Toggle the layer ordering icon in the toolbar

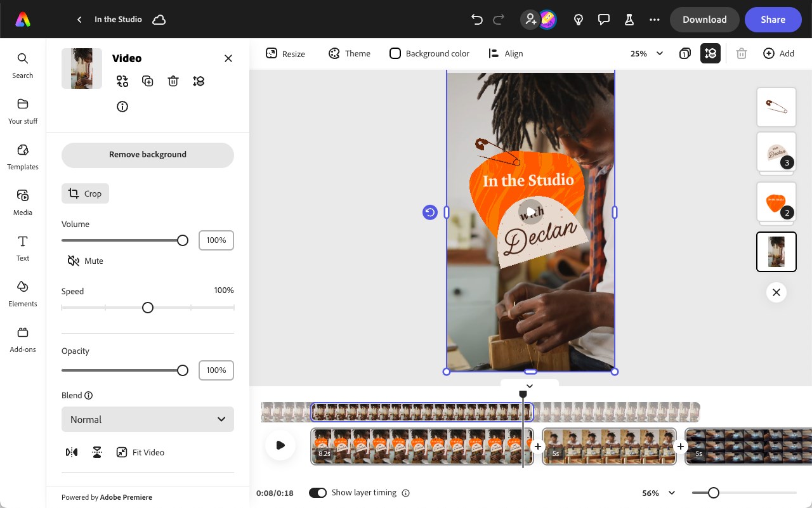710,53
